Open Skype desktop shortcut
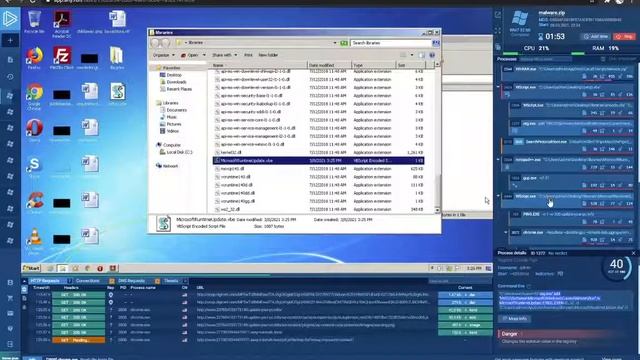This screenshot has height=360, width=640. [34, 167]
